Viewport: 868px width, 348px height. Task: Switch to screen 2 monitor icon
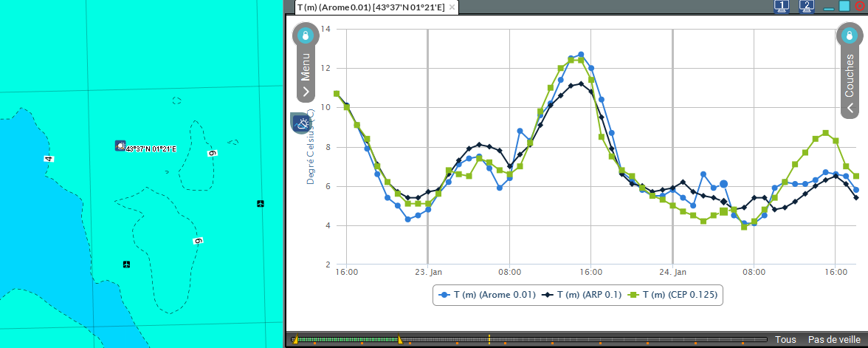(x=806, y=6)
